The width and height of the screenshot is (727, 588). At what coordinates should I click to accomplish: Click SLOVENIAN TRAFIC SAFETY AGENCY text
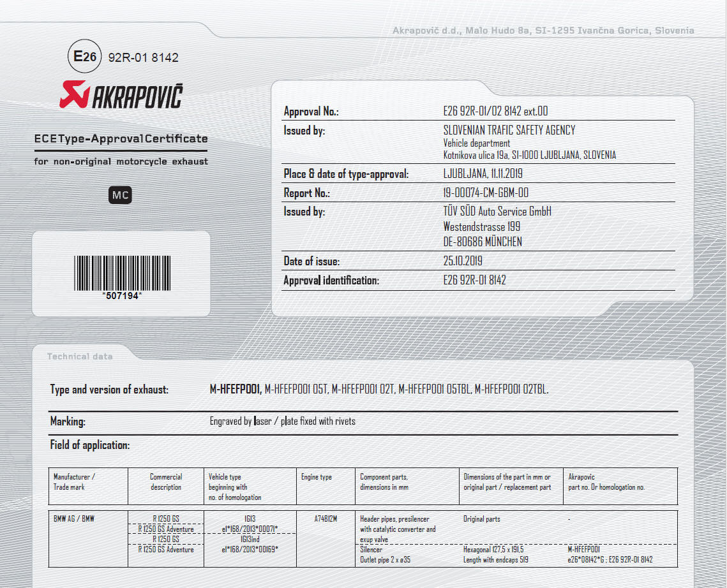coord(509,130)
